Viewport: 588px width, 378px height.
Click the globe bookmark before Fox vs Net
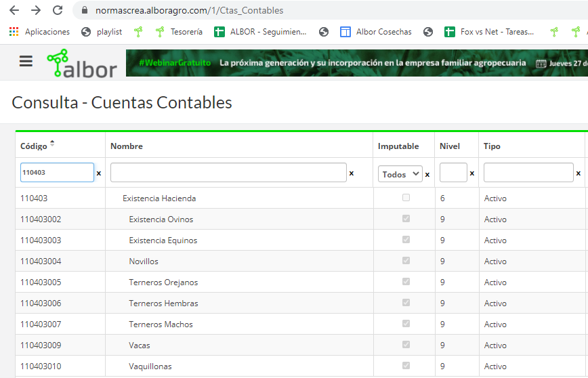tap(428, 32)
